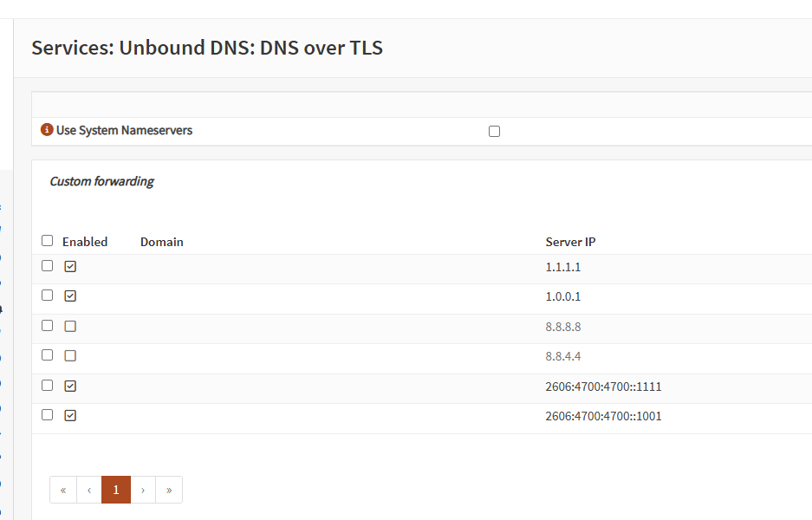The width and height of the screenshot is (812, 520).
Task: Sort table by the Domain column
Action: click(x=161, y=242)
